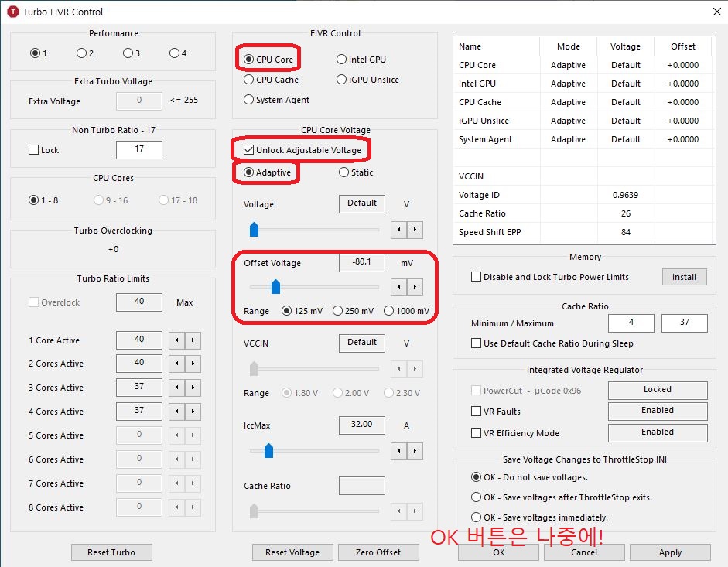Decrease IccMax with left arrow button
The width and height of the screenshot is (728, 567).
click(x=399, y=450)
